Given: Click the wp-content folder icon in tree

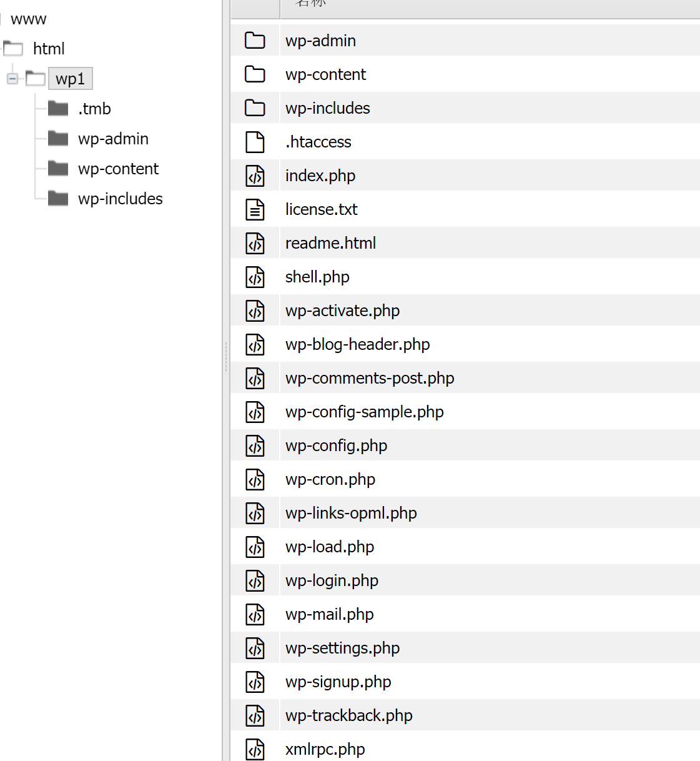Looking at the screenshot, I should [x=58, y=168].
